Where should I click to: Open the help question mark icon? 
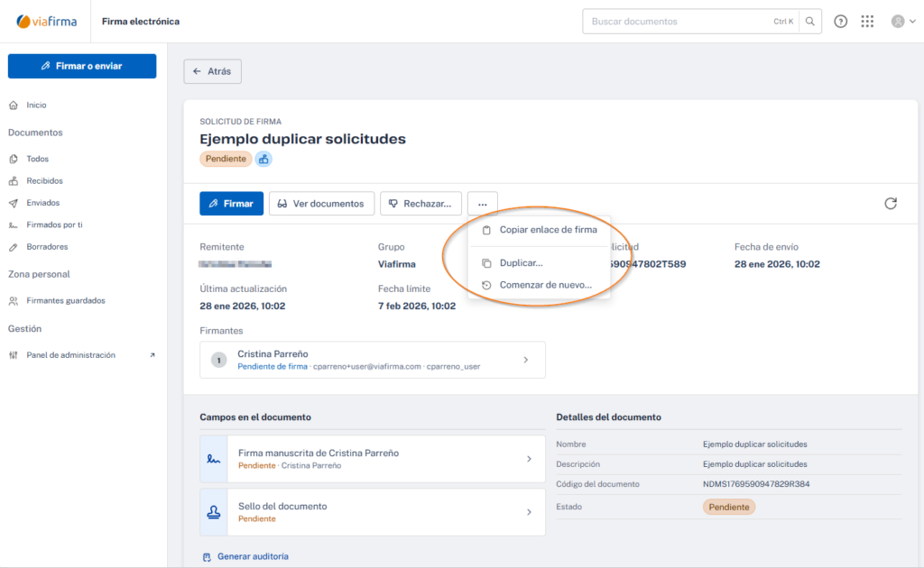click(x=840, y=22)
